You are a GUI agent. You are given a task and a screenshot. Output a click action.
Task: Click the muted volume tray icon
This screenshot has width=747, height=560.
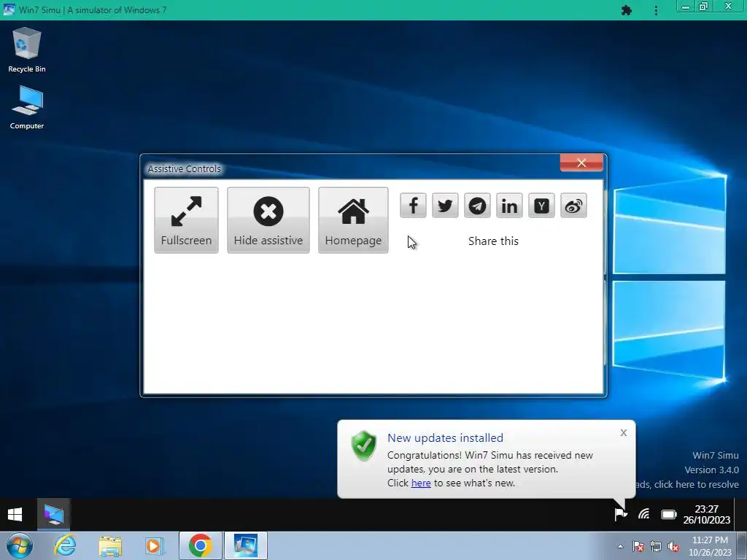click(x=673, y=547)
